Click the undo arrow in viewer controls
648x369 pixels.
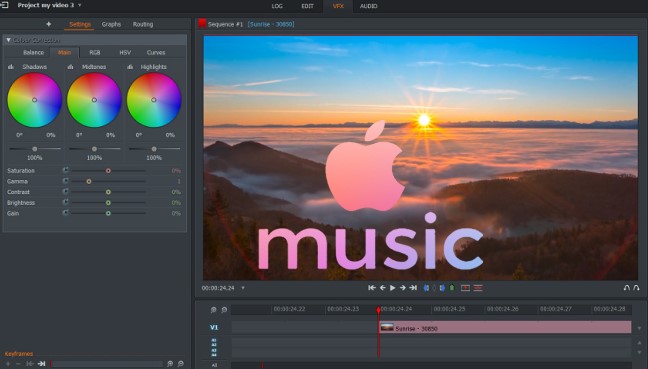[x=627, y=288]
